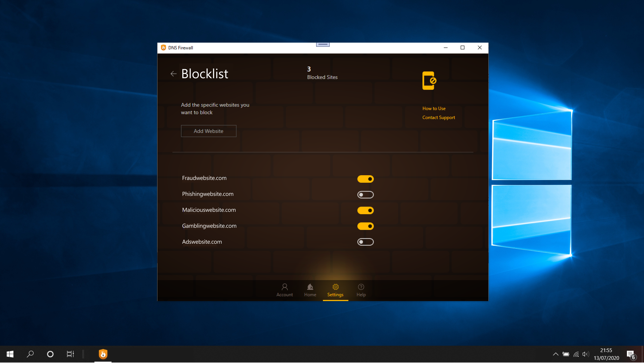Click the Add Website button

[x=208, y=131]
